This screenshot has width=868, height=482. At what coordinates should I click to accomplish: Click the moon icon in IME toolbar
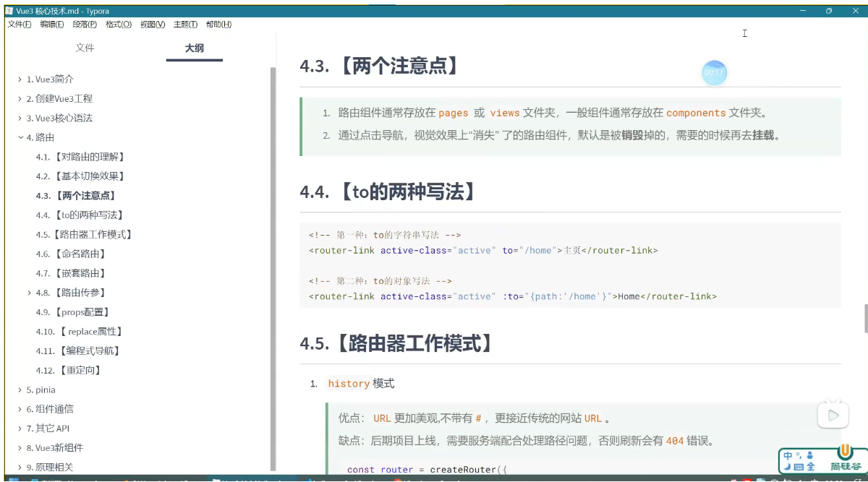point(788,467)
